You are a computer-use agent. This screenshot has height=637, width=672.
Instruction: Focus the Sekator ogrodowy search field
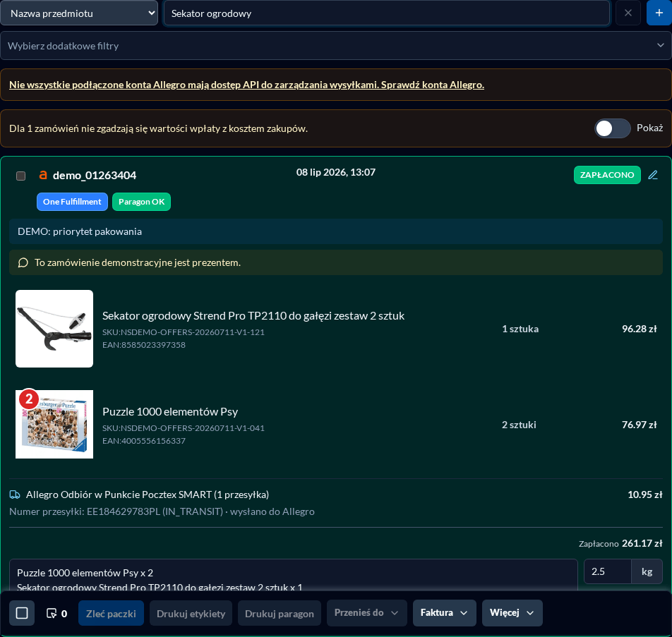[x=387, y=13]
